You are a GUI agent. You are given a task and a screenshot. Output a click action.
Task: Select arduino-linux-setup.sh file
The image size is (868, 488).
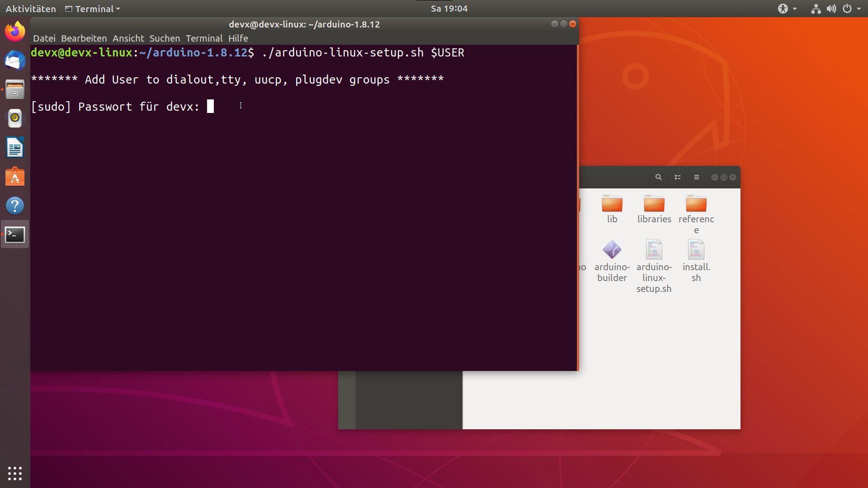(x=654, y=267)
